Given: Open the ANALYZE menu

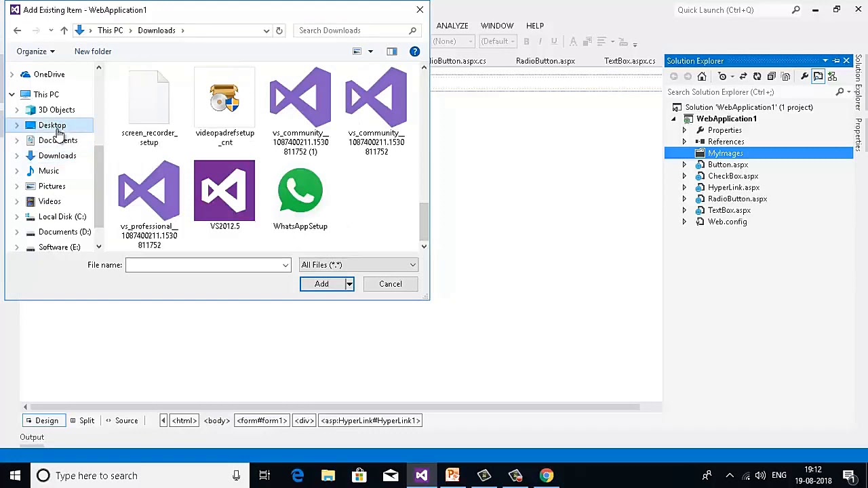Looking at the screenshot, I should [452, 26].
